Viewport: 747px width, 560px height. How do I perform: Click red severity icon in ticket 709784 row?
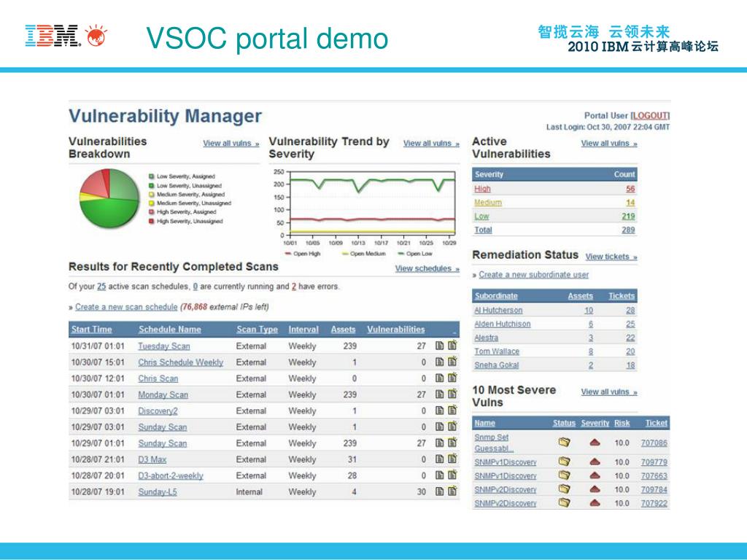pos(595,489)
